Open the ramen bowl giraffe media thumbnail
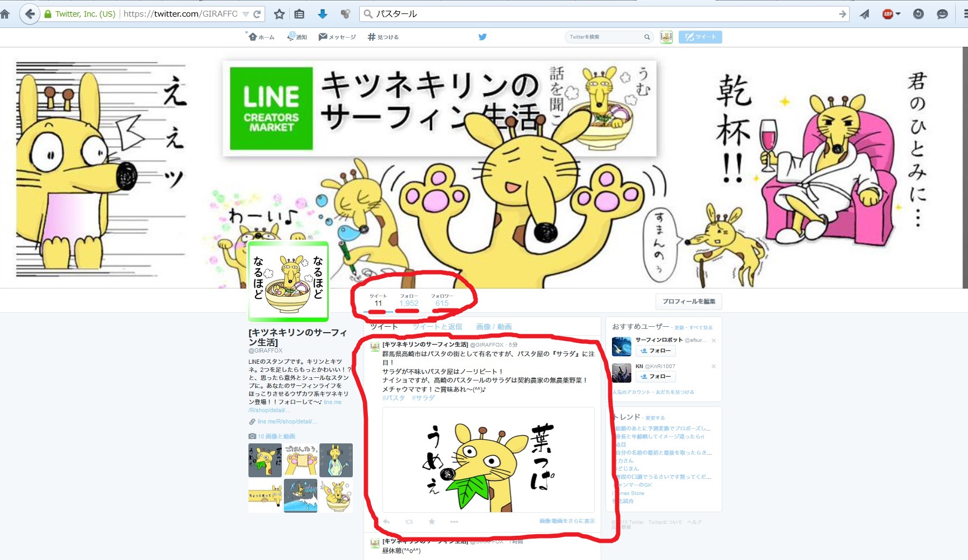Screen dimensions: 968x560 [x=336, y=496]
